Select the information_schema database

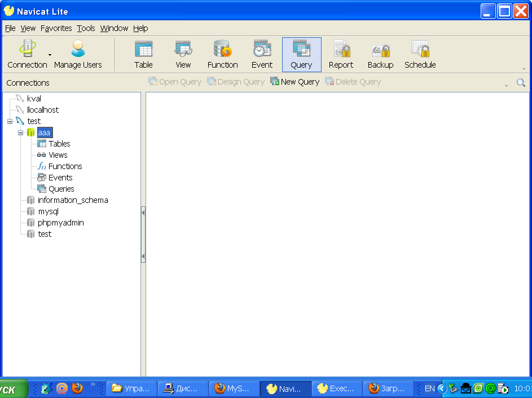(x=73, y=200)
